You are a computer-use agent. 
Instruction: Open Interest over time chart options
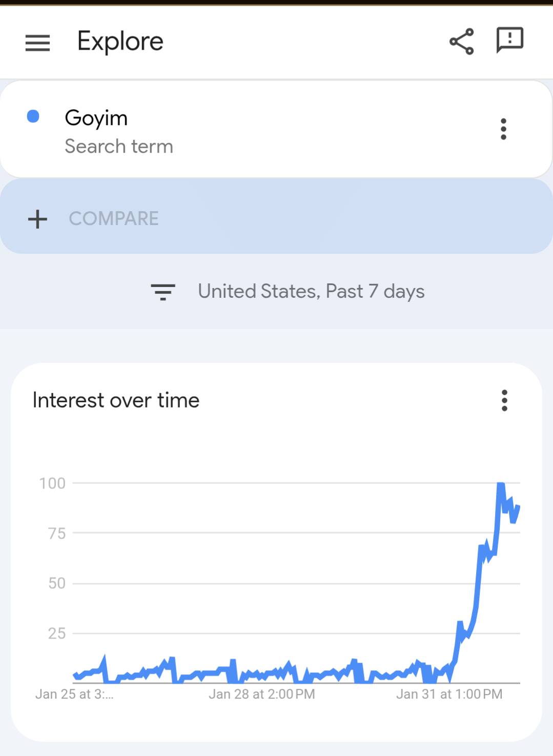pos(504,400)
